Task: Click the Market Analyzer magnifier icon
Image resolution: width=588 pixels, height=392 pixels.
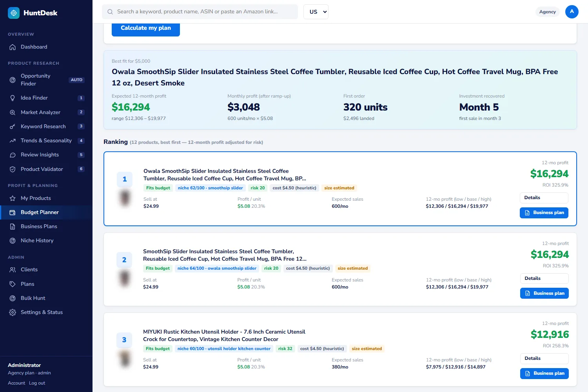Action: (13, 113)
